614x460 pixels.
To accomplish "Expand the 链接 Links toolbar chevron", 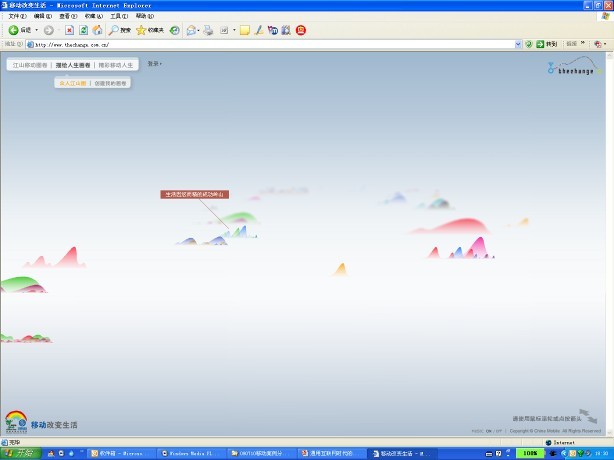I will (x=583, y=43).
